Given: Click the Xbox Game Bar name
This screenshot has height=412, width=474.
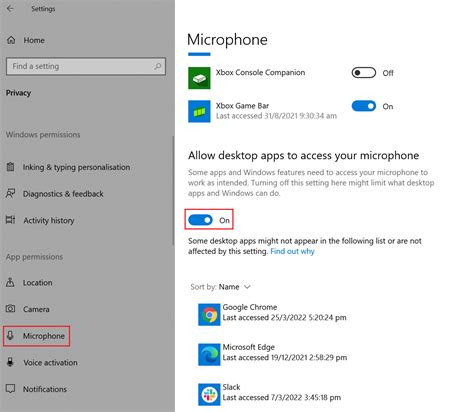Looking at the screenshot, I should tap(242, 106).
